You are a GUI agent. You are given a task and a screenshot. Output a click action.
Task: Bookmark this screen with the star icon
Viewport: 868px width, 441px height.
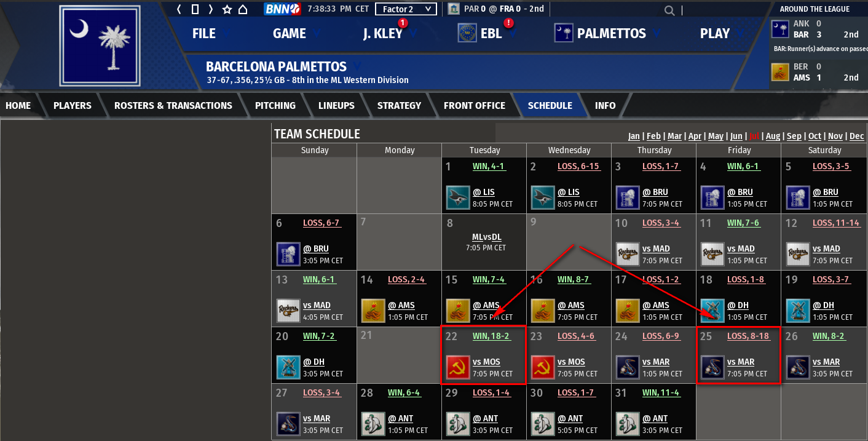(x=227, y=9)
